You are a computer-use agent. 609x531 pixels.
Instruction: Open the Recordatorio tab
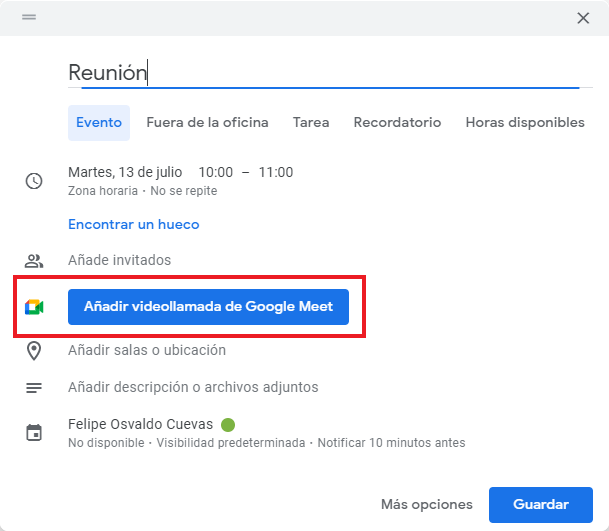[397, 123]
